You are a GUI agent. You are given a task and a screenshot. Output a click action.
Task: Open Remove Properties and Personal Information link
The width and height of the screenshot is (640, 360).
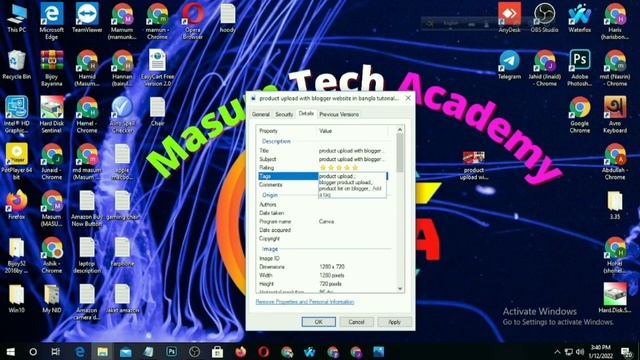tap(305, 302)
